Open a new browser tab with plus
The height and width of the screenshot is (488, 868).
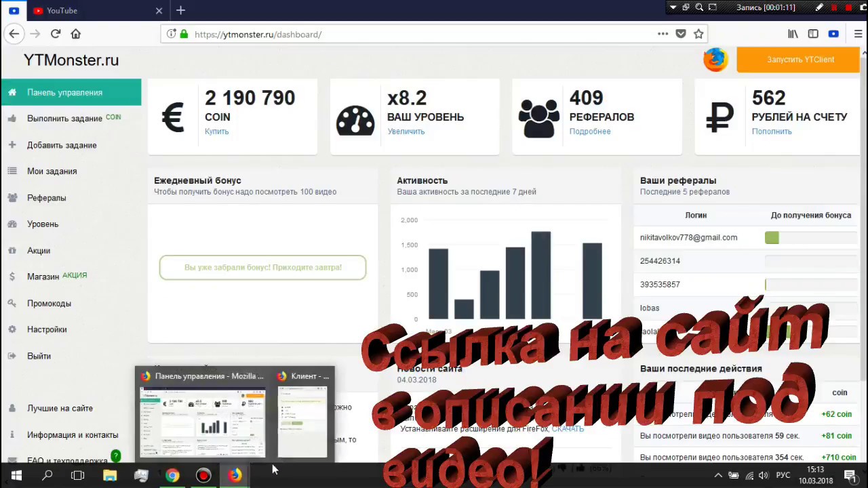pos(180,10)
